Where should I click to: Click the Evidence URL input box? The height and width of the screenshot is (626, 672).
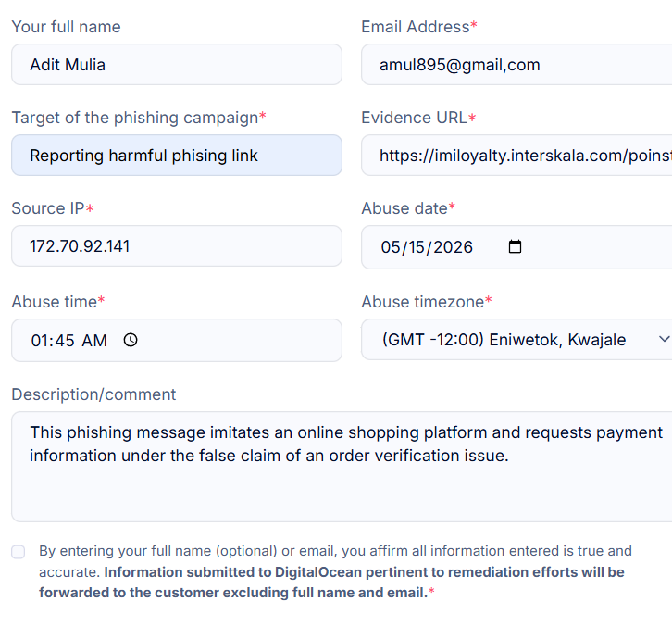coord(516,156)
